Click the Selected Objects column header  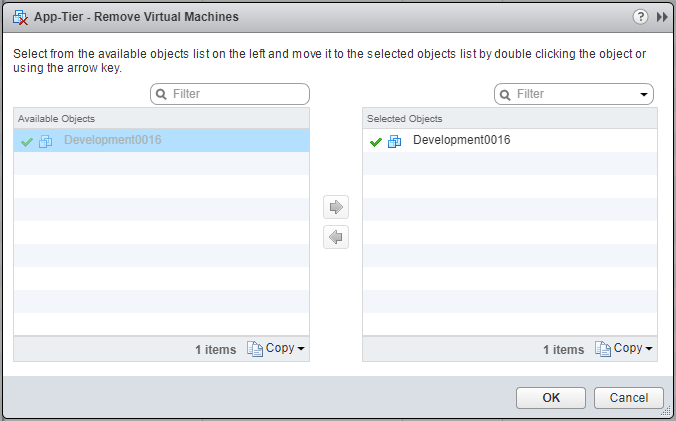coord(509,118)
